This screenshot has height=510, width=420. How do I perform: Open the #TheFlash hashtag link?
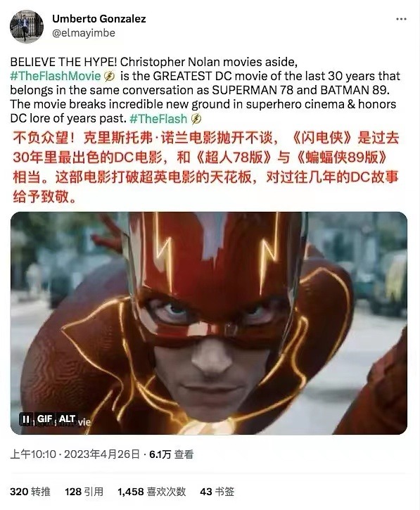click(x=158, y=119)
